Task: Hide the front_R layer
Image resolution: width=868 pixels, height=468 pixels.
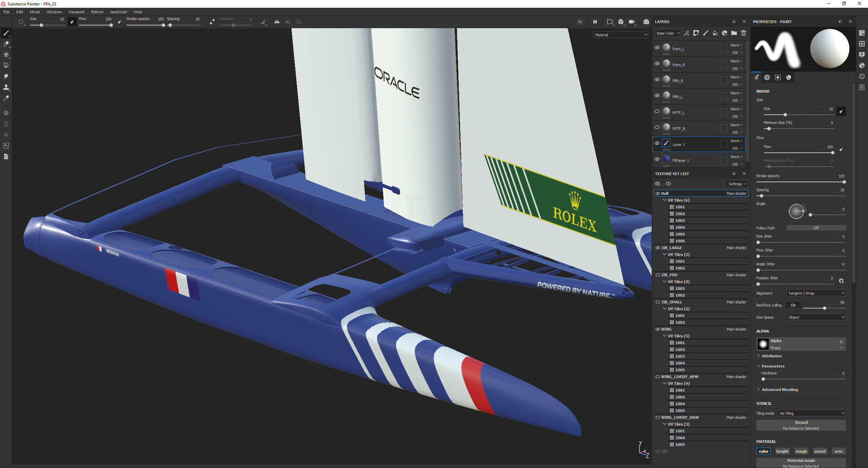Action: click(657, 64)
